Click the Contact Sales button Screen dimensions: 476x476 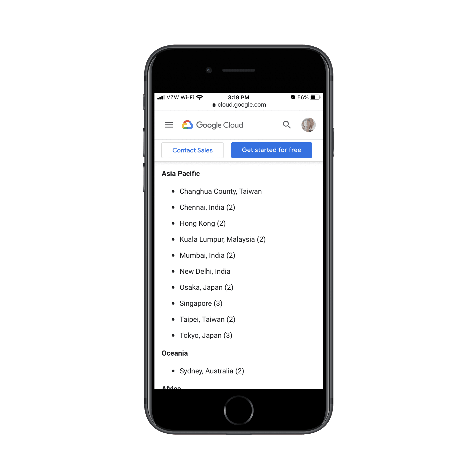coord(192,150)
